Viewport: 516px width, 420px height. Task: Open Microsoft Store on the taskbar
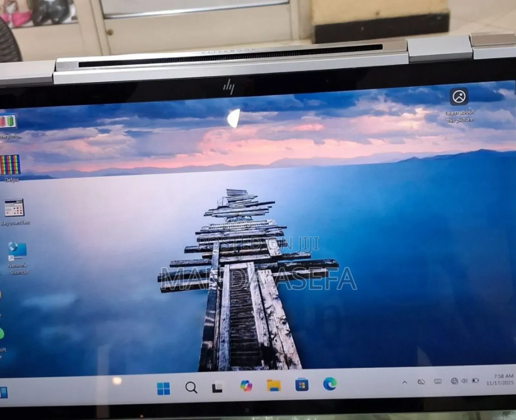click(x=302, y=385)
